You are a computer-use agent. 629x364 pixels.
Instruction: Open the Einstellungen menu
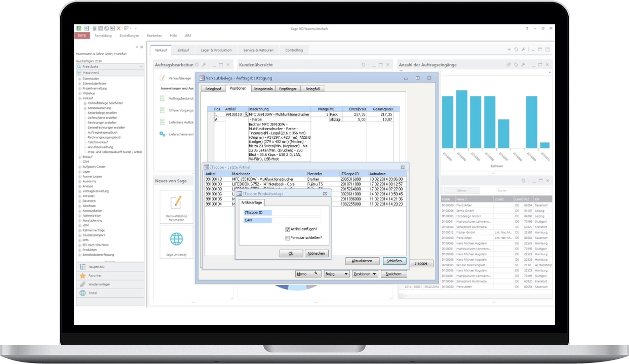pyautogui.click(x=129, y=36)
